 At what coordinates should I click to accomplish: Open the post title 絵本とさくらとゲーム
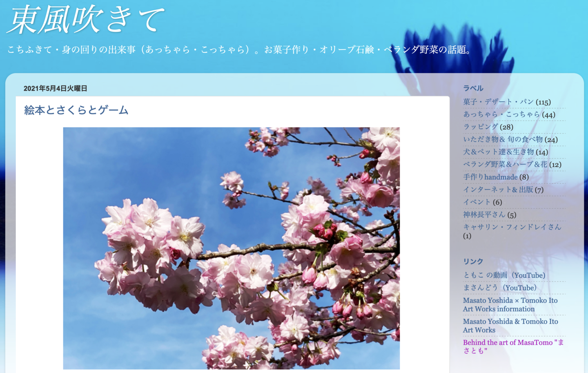(76, 110)
